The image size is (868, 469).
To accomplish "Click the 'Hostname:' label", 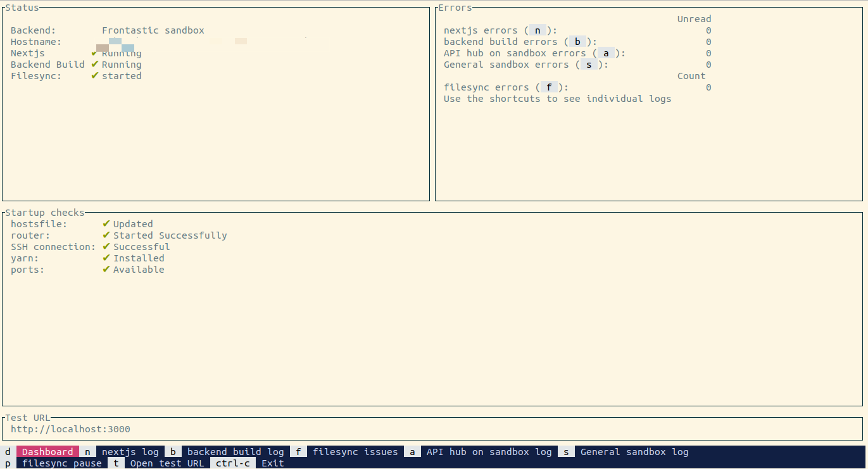I will click(x=36, y=42).
